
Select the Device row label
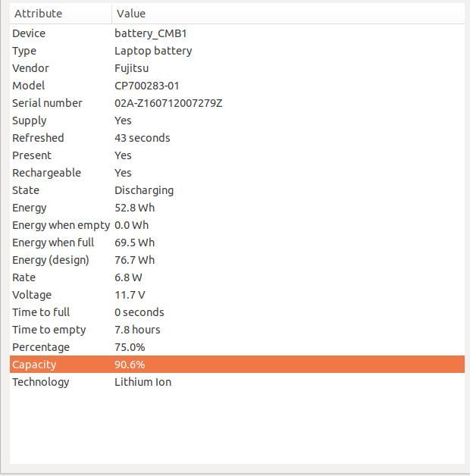coord(29,33)
